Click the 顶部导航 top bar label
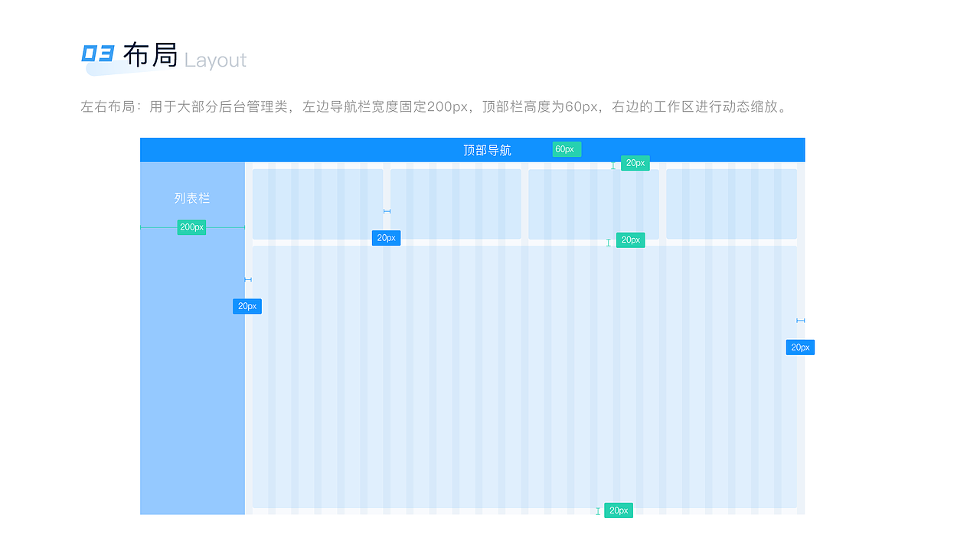The height and width of the screenshot is (551, 980). [x=487, y=150]
